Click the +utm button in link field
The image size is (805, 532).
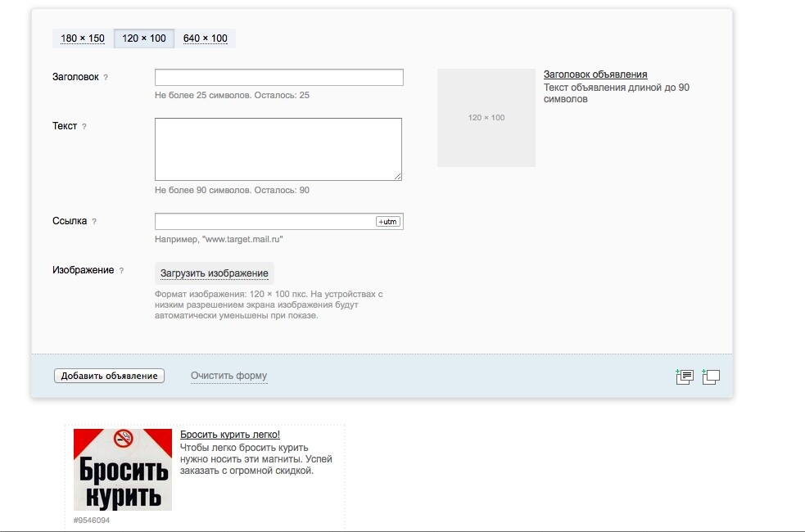387,222
